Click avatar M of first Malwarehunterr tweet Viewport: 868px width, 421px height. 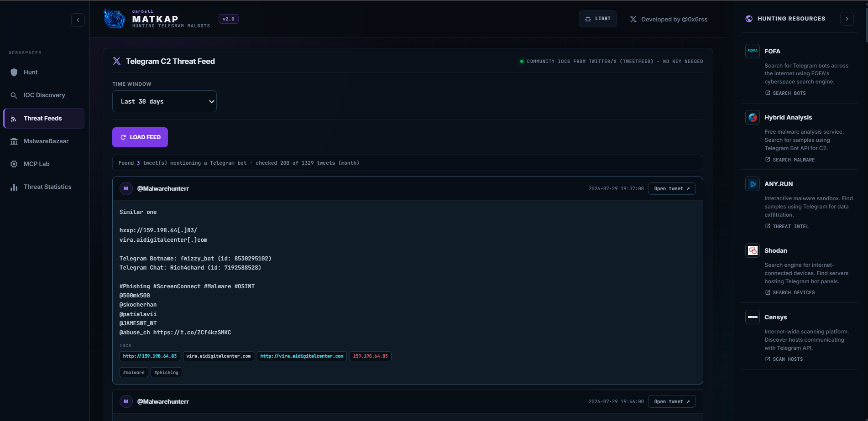(x=126, y=188)
